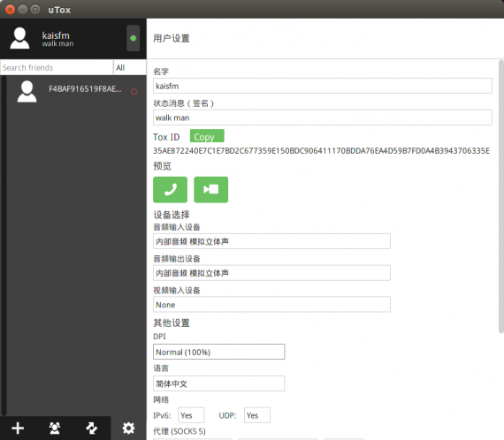The height and width of the screenshot is (440, 504).
Task: Select the F4BAF916519F8AE... contact
Action: tap(77, 92)
